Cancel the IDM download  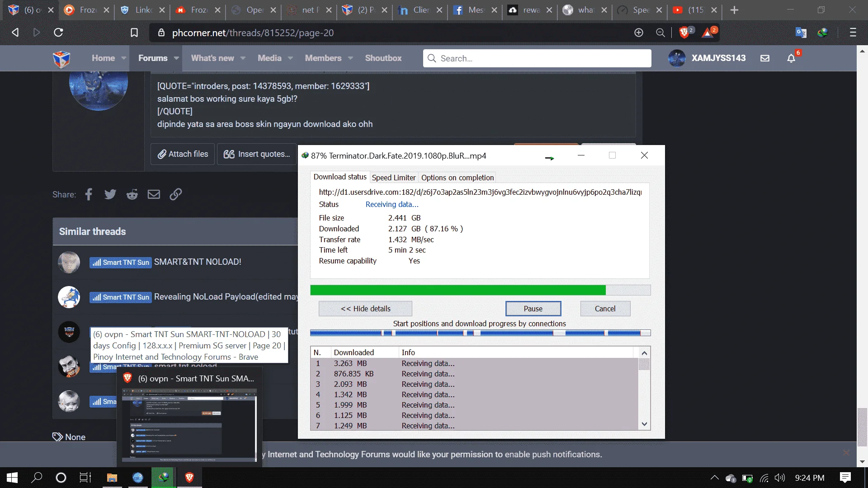tap(605, 309)
